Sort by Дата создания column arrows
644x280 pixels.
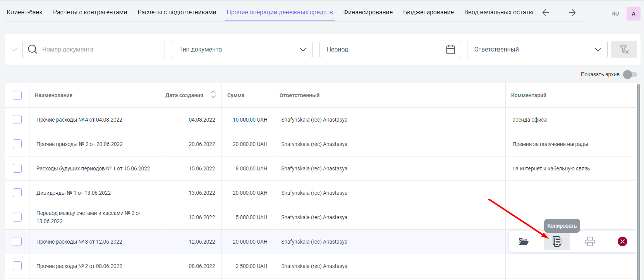pyautogui.click(x=213, y=95)
